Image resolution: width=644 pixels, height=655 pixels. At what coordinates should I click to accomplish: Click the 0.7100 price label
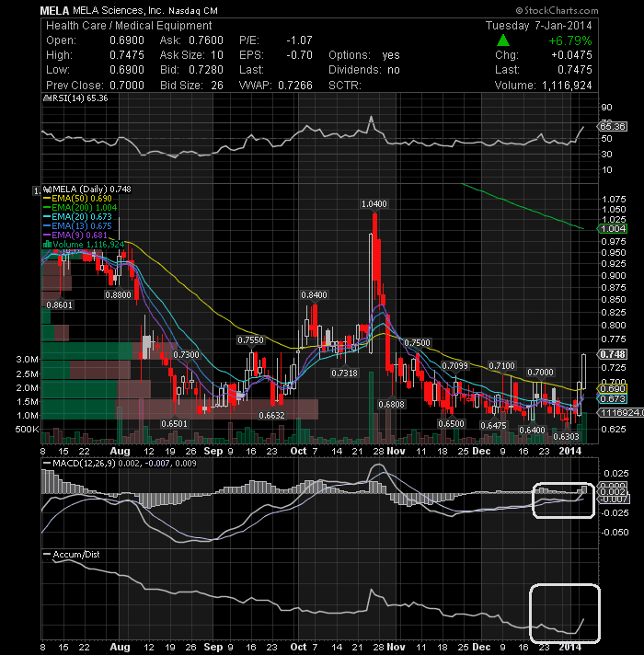(x=501, y=365)
